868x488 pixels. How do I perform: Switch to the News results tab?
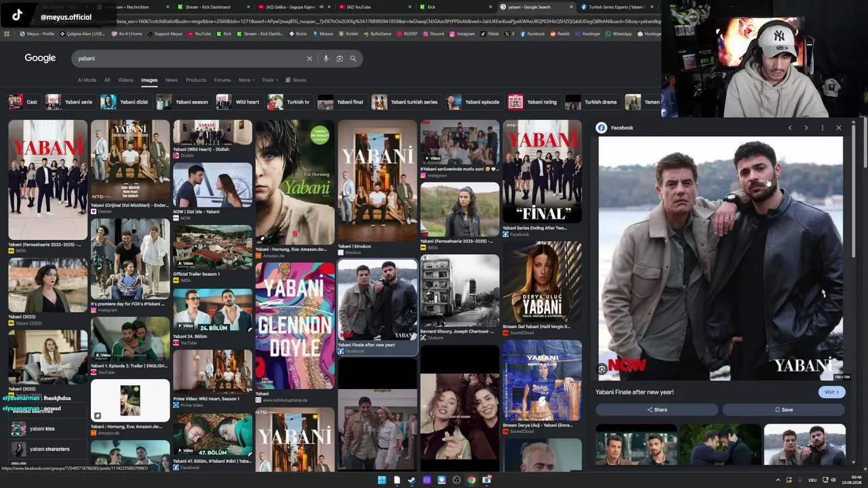[172, 80]
